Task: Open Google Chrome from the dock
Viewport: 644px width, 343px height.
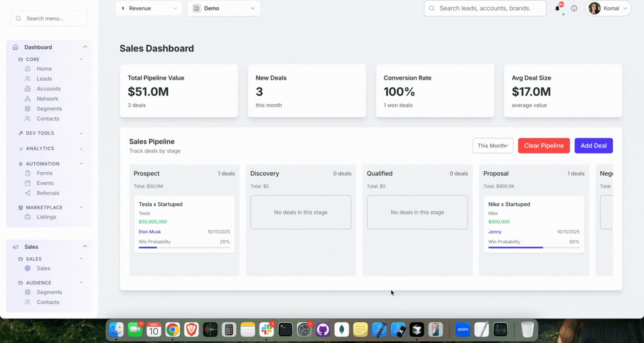Action: click(172, 330)
